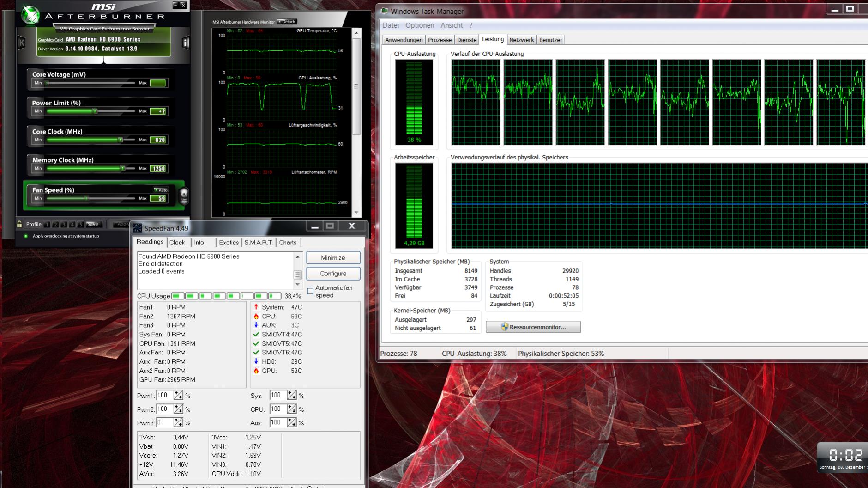Enable Automatic fan speed checkbox in SpeedFan
This screenshot has width=868, height=488.
[310, 291]
